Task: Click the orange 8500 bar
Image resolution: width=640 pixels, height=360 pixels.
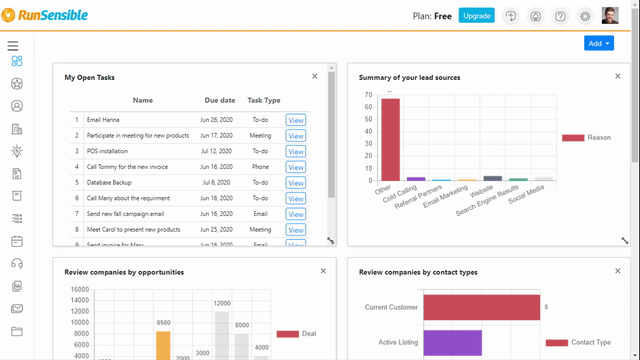Action: [x=163, y=345]
